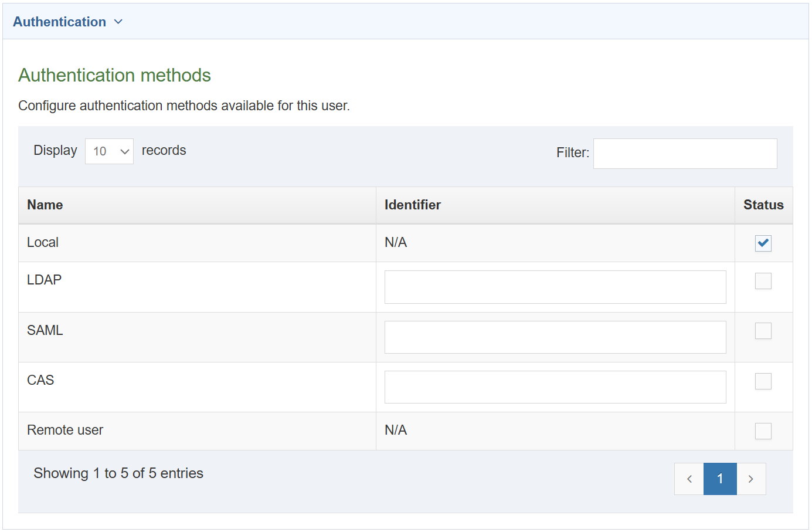Click into the Filter text box
Screen dimensions: 812x532
click(x=685, y=154)
